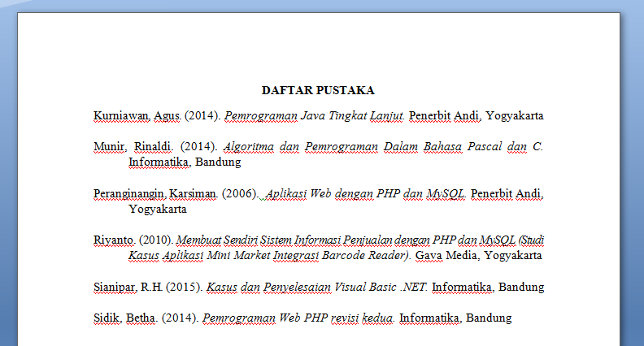Click the heading "DAFTAR PUSTAKA"
Screen dimensions: 644x346
(318, 90)
